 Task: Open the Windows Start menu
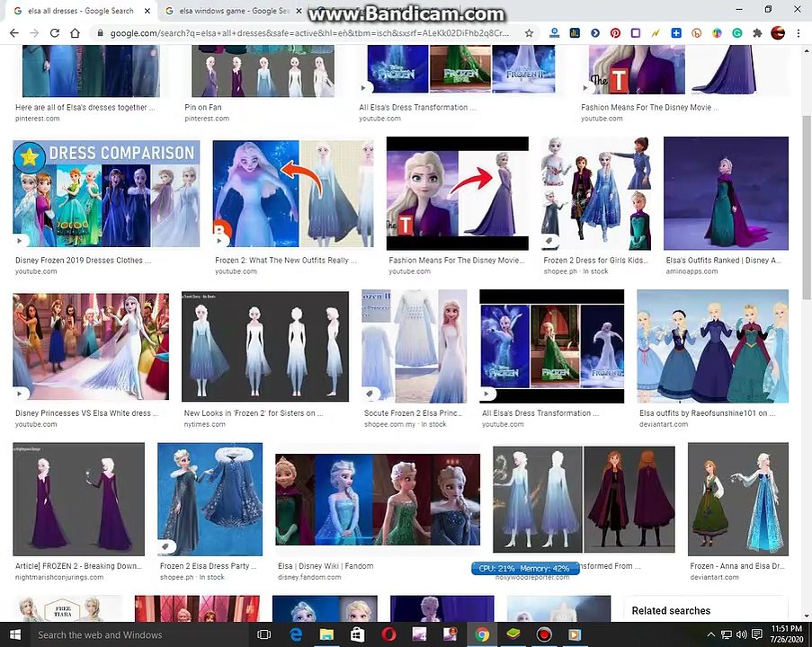pyautogui.click(x=14, y=634)
